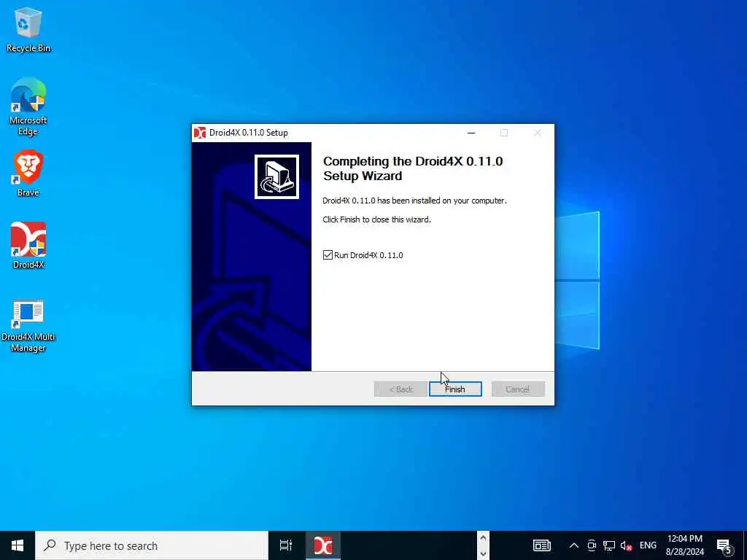This screenshot has height=560, width=747.
Task: Show hidden system tray icons
Action: pos(574,545)
